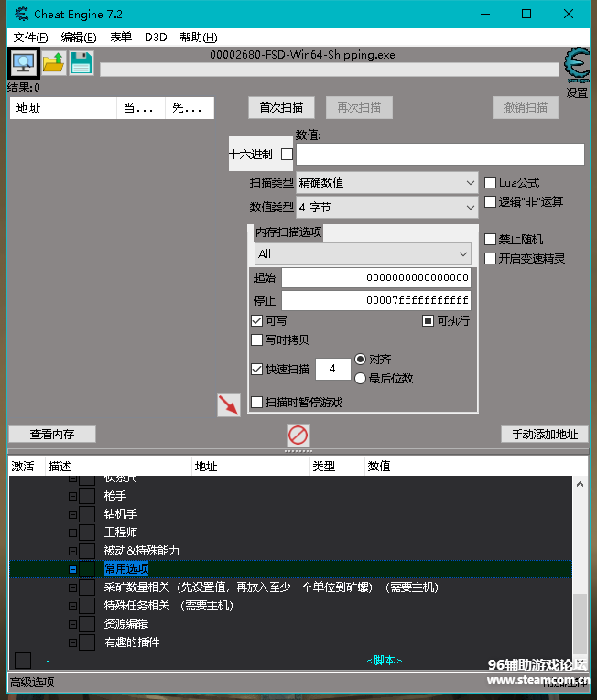Enable the 写时拷贝 checkbox
The height and width of the screenshot is (700, 597).
(x=257, y=339)
